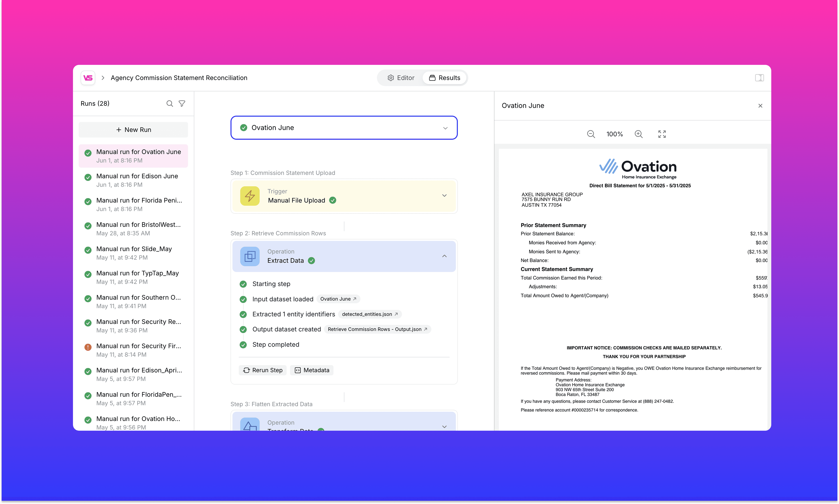Image resolution: width=839 pixels, height=504 pixels.
Task: Collapse the Extract Data operation step
Action: pos(444,256)
